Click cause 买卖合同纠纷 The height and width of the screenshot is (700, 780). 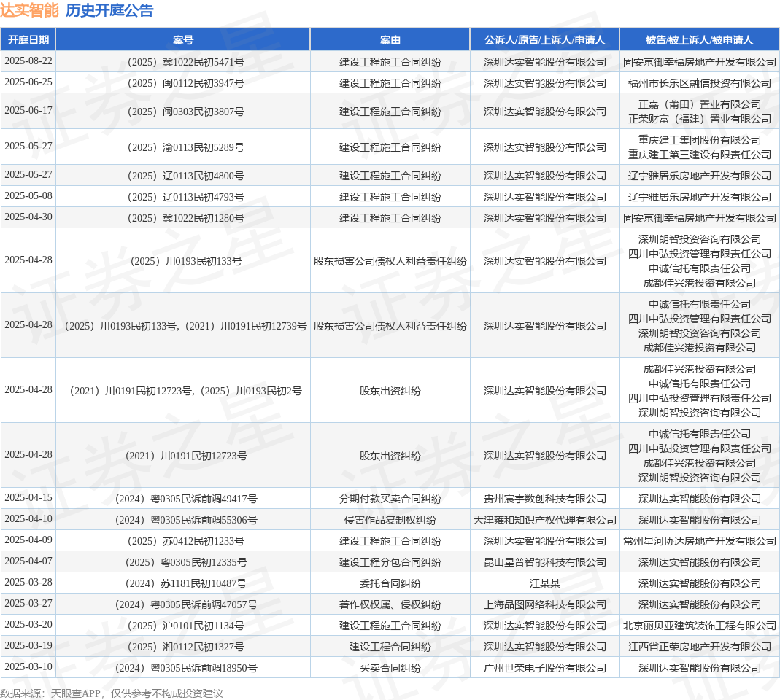click(x=390, y=668)
